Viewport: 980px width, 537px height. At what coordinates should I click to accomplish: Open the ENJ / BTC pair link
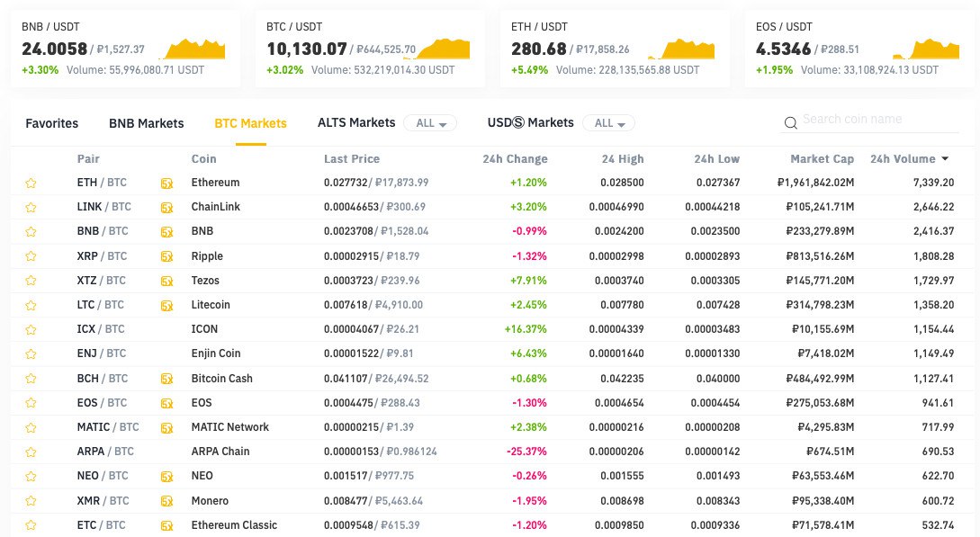click(102, 354)
